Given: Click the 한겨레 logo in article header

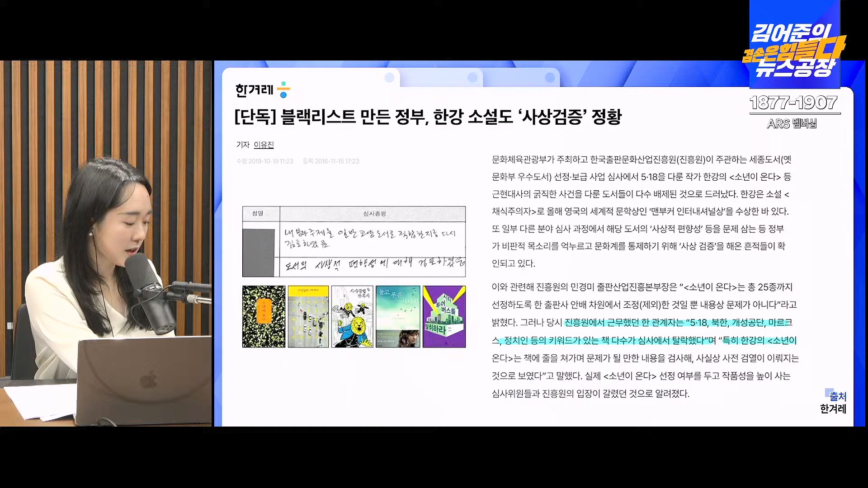Looking at the screenshot, I should (263, 90).
